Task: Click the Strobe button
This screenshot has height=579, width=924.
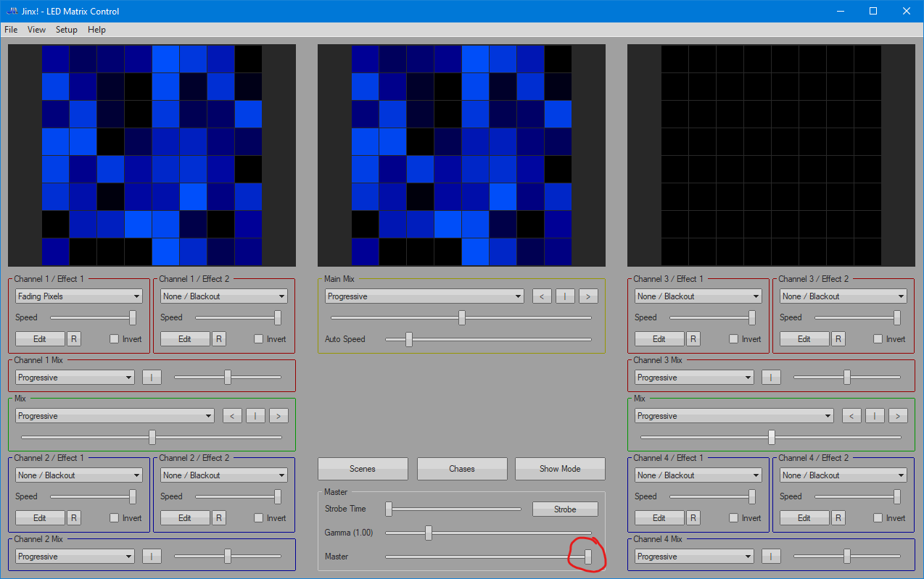Action: click(565, 509)
